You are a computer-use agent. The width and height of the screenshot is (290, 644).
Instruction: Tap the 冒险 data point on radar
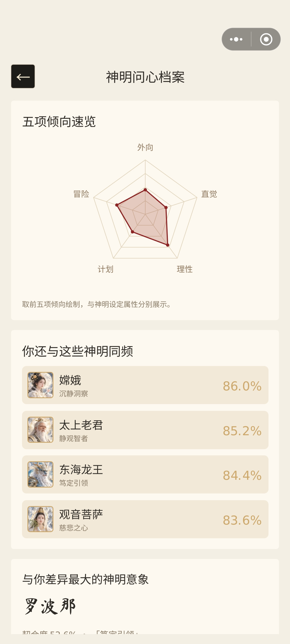pyautogui.click(x=117, y=205)
